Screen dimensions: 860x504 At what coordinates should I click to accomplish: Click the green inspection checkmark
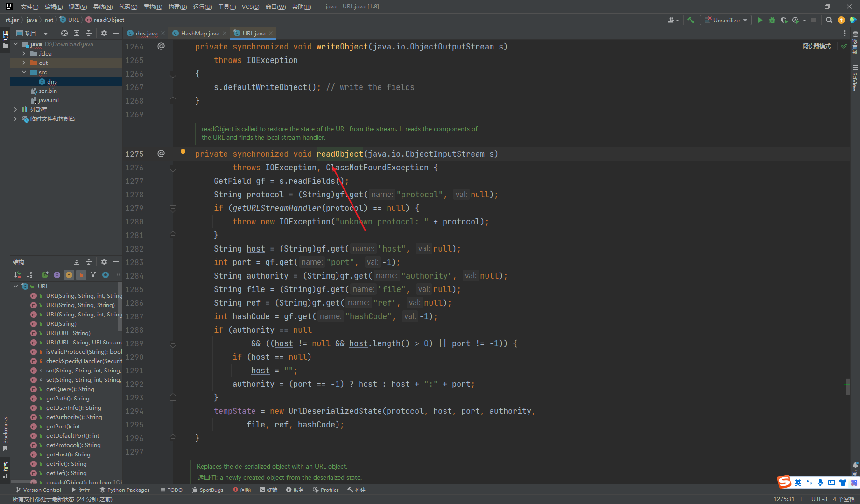click(x=844, y=46)
